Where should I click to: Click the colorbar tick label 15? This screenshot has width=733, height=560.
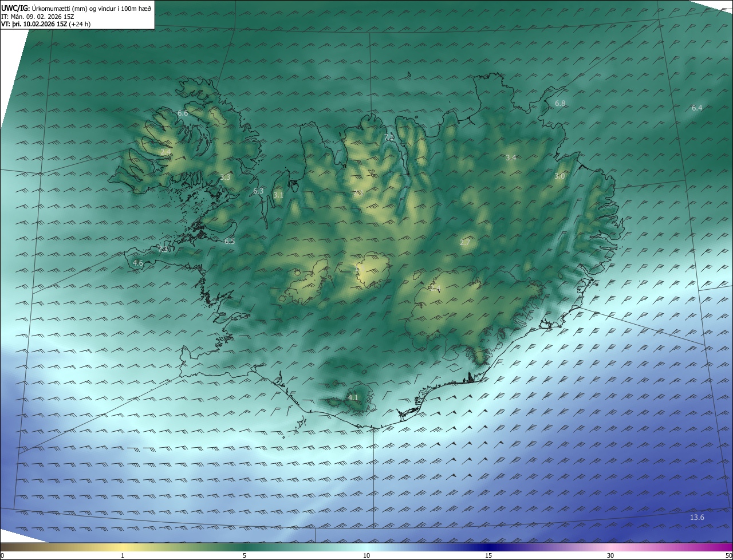(488, 556)
